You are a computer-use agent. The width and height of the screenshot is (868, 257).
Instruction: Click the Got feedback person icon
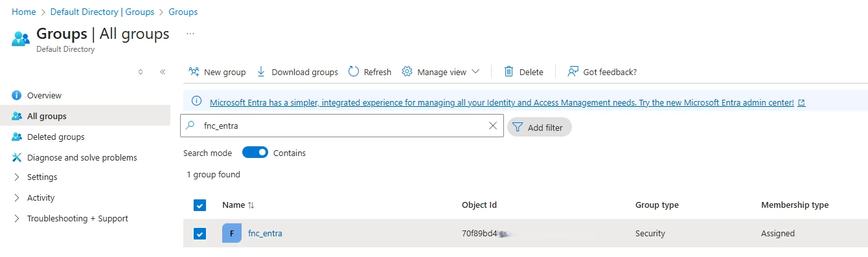(x=573, y=72)
